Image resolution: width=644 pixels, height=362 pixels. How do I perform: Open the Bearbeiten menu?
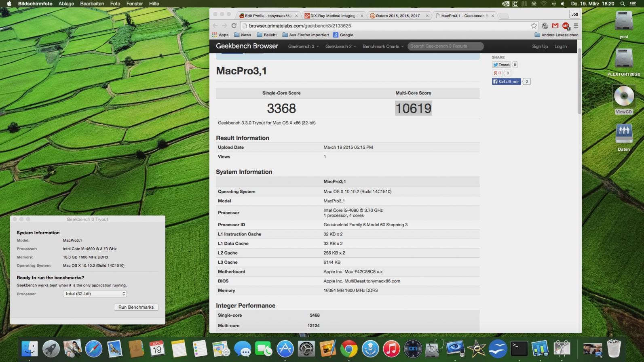[x=92, y=4]
